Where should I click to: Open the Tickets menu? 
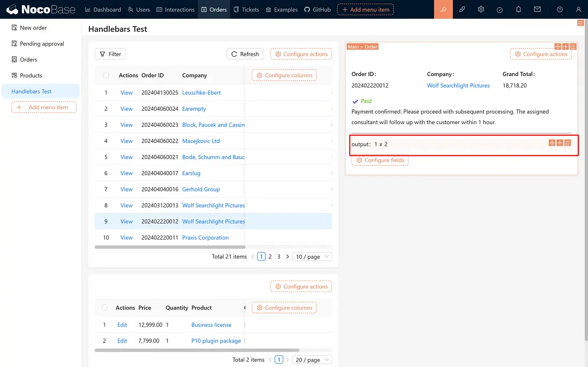(x=246, y=10)
